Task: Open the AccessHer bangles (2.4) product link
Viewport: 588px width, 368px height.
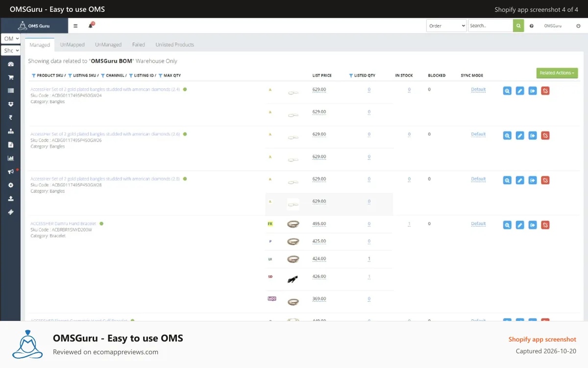Action: [105, 89]
